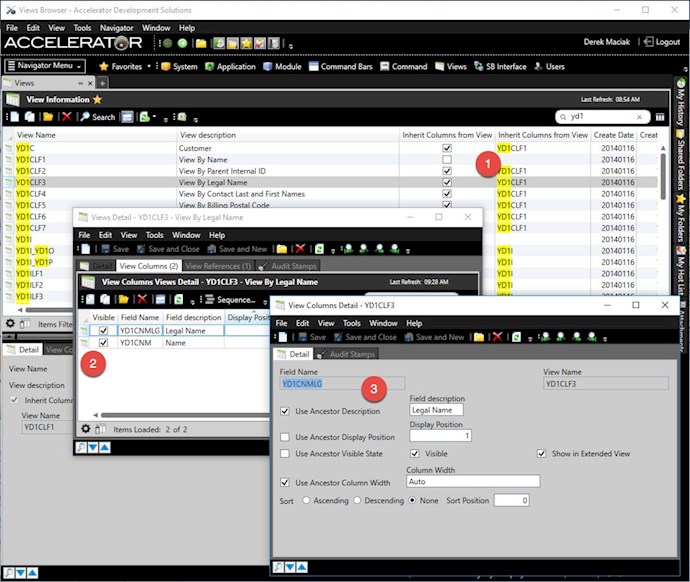Screen dimensions: 690x582
Task: Toggle inherit checkbox in YD1CLF1 row
Action: click(447, 160)
